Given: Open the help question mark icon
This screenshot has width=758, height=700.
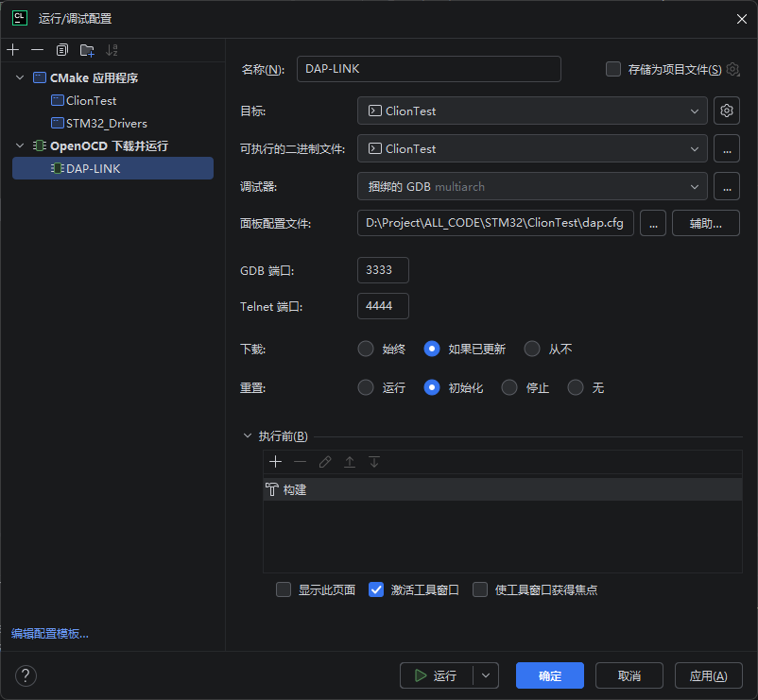Looking at the screenshot, I should pyautogui.click(x=26, y=675).
